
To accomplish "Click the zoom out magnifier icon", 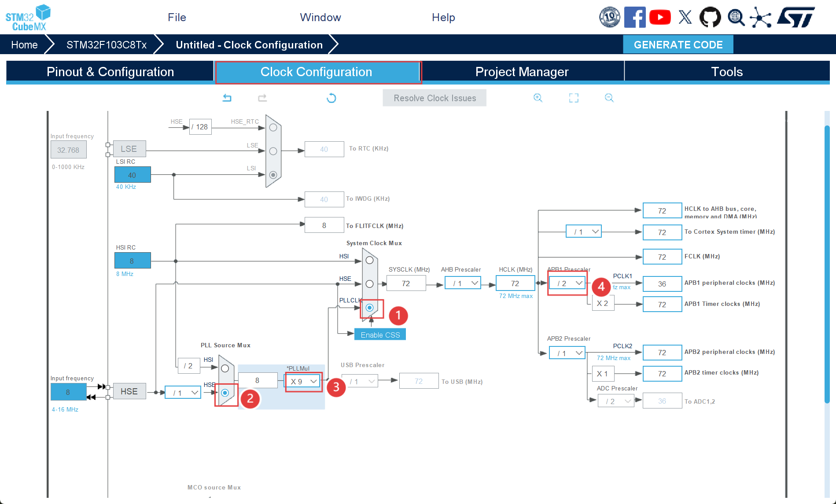I will pos(609,98).
